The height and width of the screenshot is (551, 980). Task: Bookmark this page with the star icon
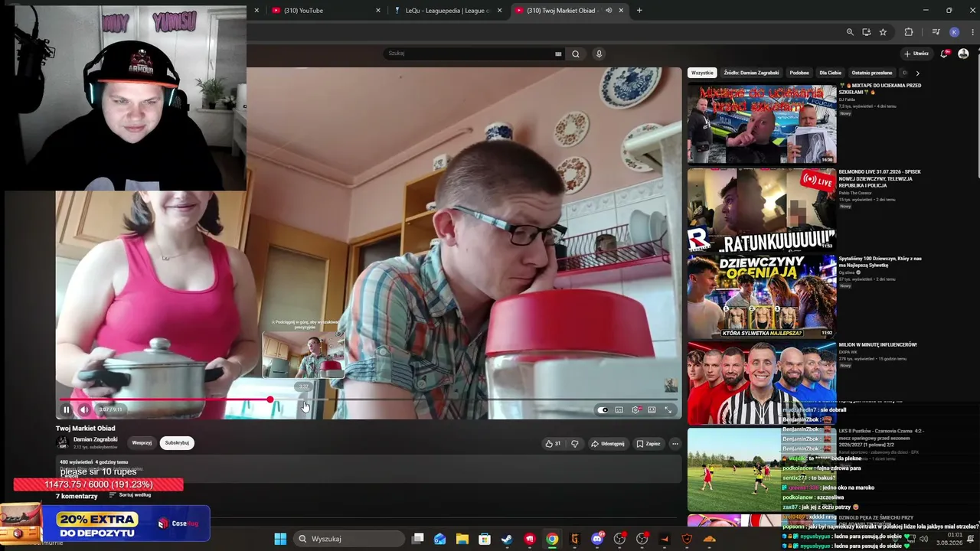[x=883, y=32]
